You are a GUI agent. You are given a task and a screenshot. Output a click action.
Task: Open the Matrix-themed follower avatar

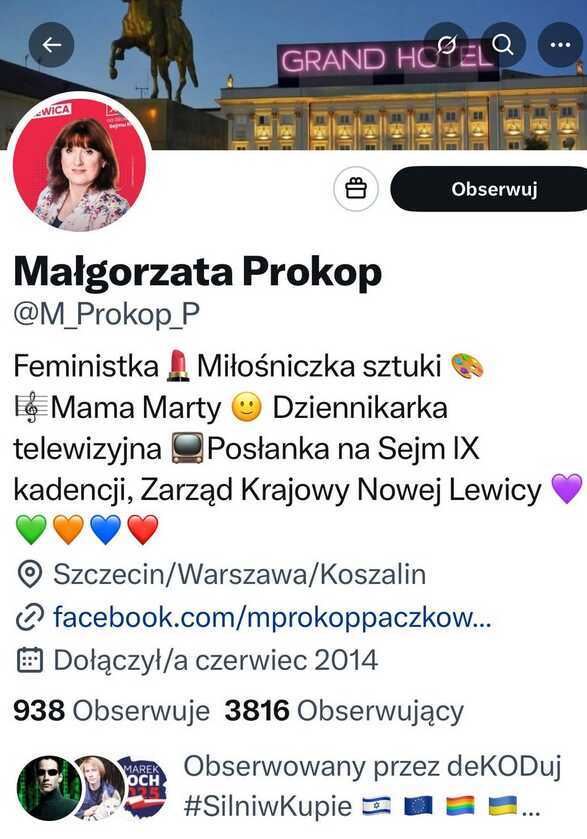point(48,787)
